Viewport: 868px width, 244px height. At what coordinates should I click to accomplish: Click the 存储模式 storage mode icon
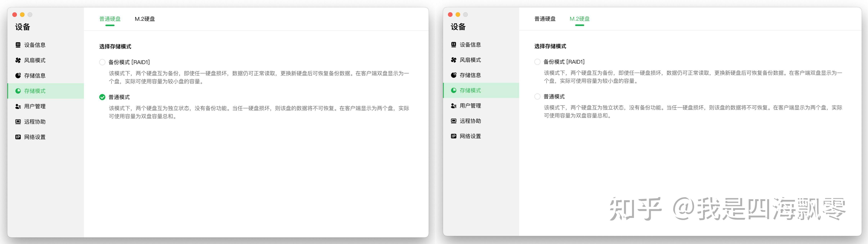point(18,91)
